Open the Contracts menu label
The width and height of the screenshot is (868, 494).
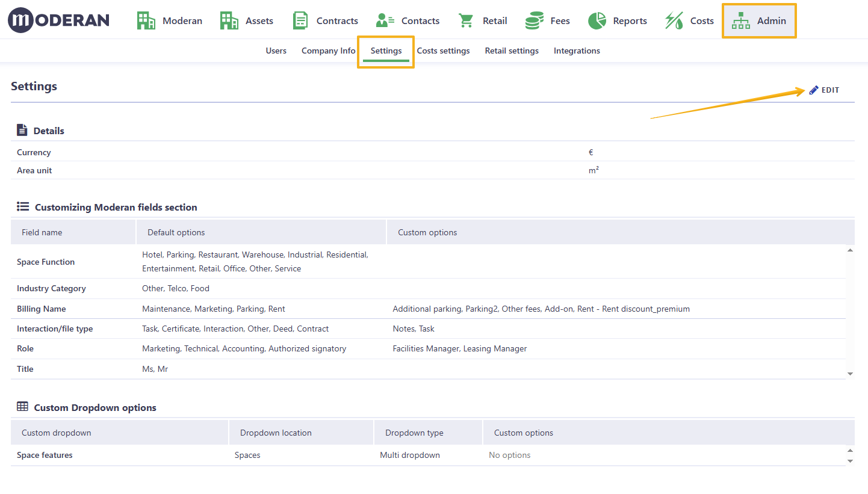337,20
